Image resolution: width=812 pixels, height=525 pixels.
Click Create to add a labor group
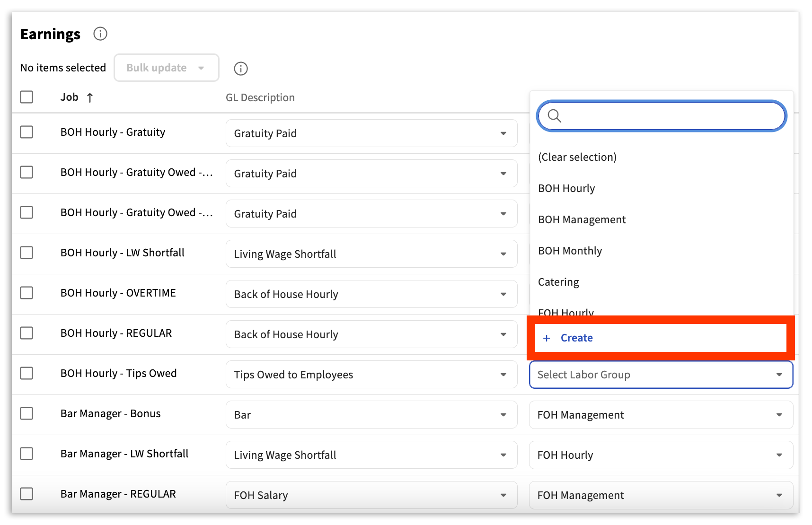click(576, 338)
